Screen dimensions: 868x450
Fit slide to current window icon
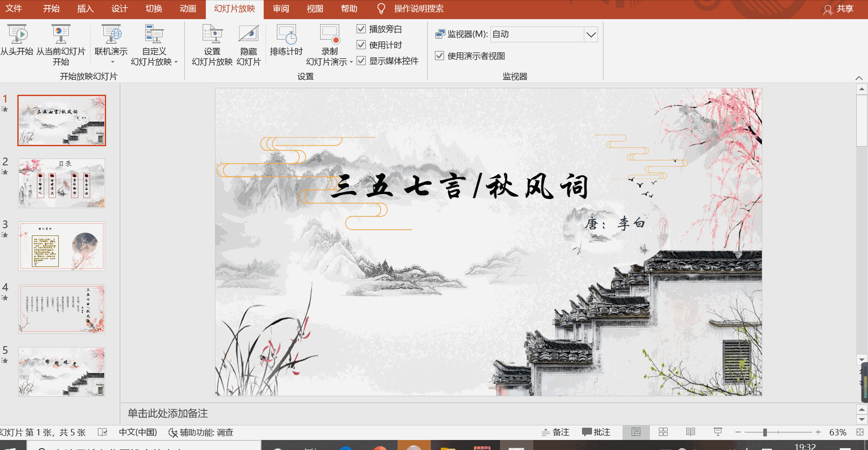click(x=860, y=432)
